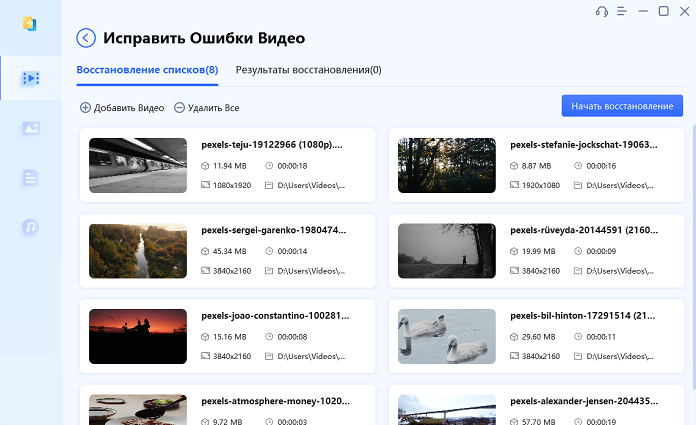The image size is (696, 425).
Task: Select the red sunset silhouette thumbnail
Action: 138,337
